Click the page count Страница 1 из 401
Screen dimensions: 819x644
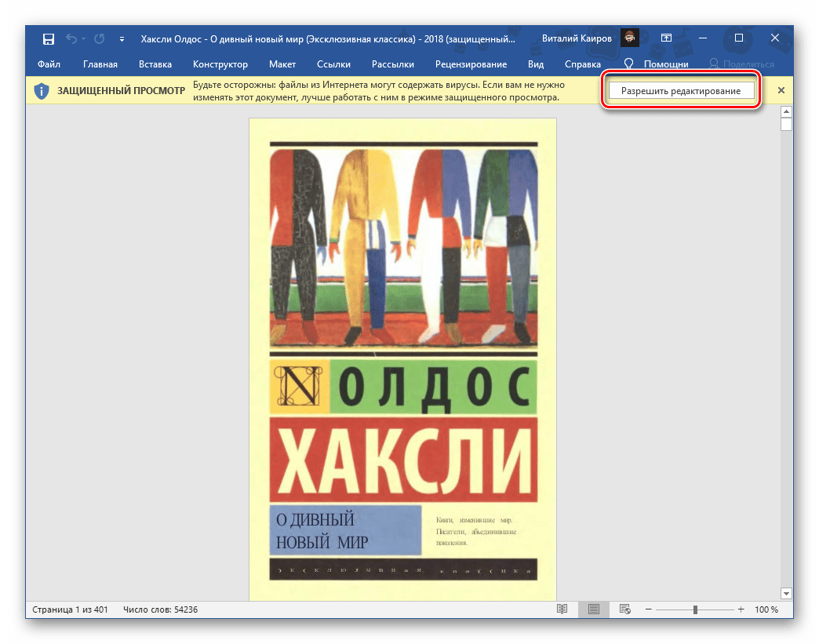coord(70,609)
